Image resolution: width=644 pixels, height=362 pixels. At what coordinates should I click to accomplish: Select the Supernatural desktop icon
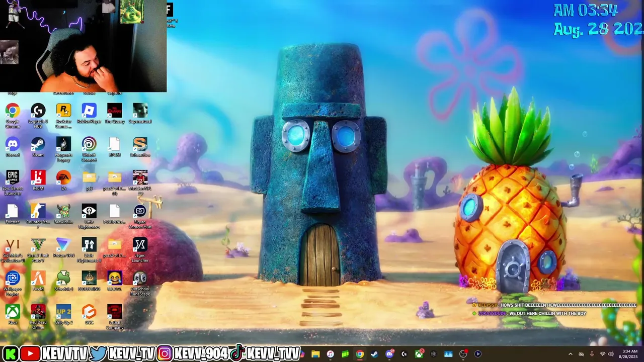[140, 114]
